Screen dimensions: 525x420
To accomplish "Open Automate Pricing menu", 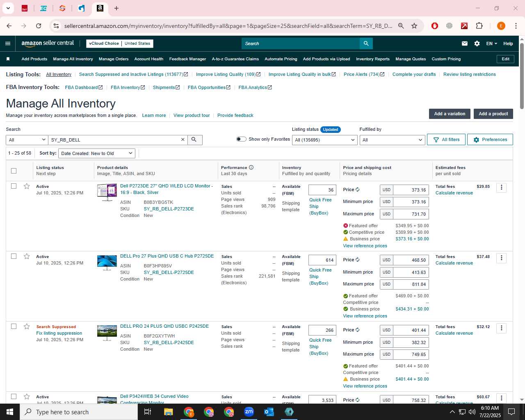I will pos(281,59).
